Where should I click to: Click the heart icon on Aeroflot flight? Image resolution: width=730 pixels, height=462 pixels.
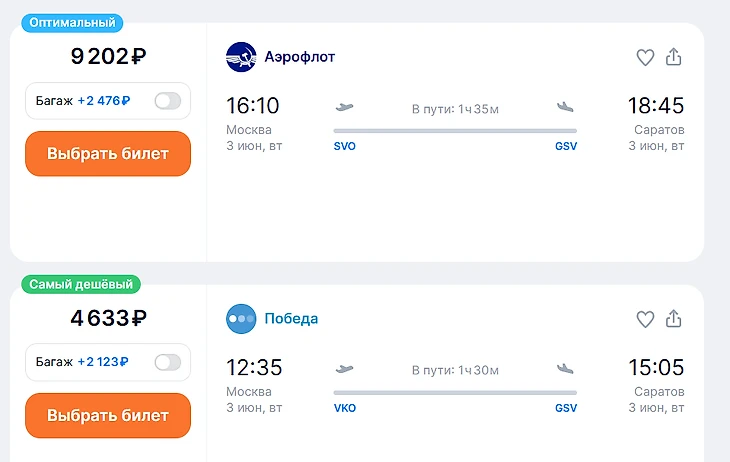pyautogui.click(x=645, y=58)
